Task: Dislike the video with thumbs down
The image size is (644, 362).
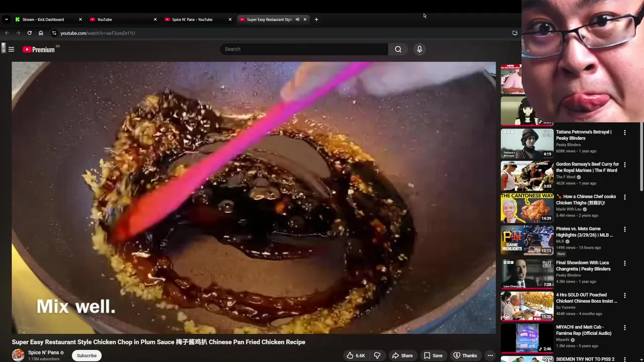Action: coord(377,355)
